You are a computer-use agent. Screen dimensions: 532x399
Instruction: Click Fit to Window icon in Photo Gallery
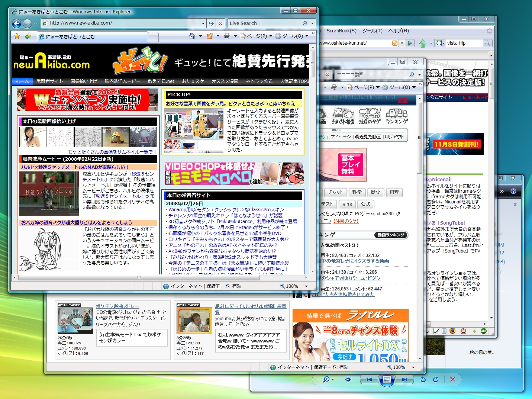pyautogui.click(x=348, y=379)
